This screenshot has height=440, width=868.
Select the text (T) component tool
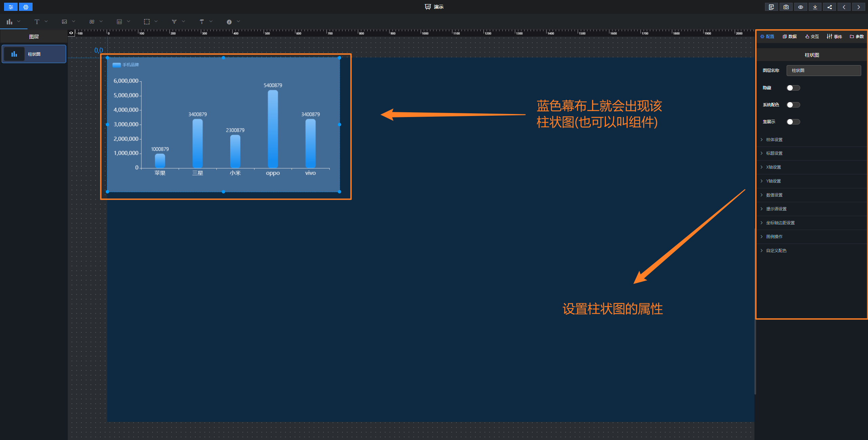(x=37, y=22)
